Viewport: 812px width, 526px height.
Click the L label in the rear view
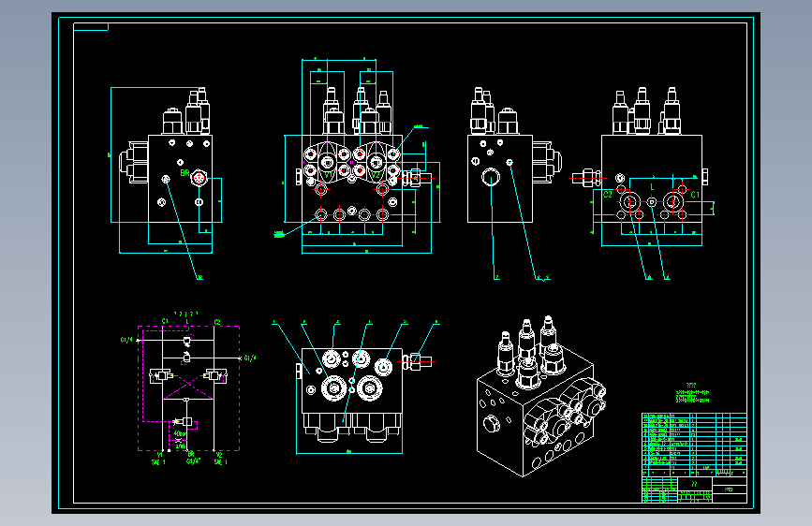[652, 187]
